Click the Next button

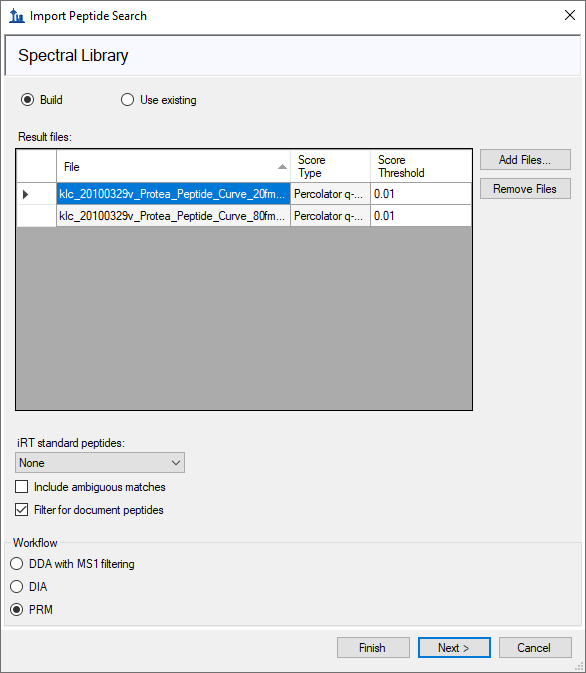point(454,648)
